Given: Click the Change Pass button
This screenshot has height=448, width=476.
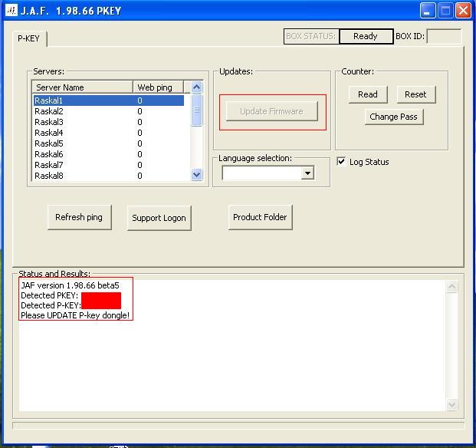Looking at the screenshot, I should click(394, 117).
